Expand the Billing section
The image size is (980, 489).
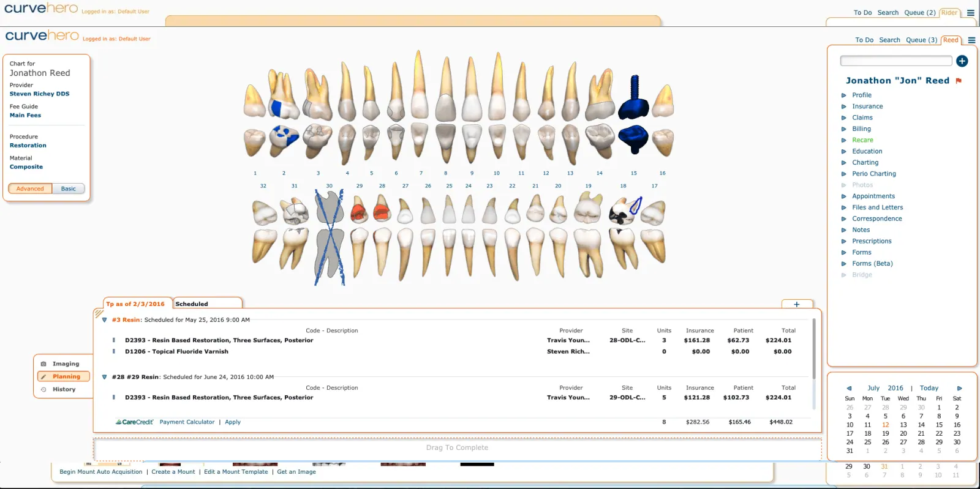click(x=843, y=129)
